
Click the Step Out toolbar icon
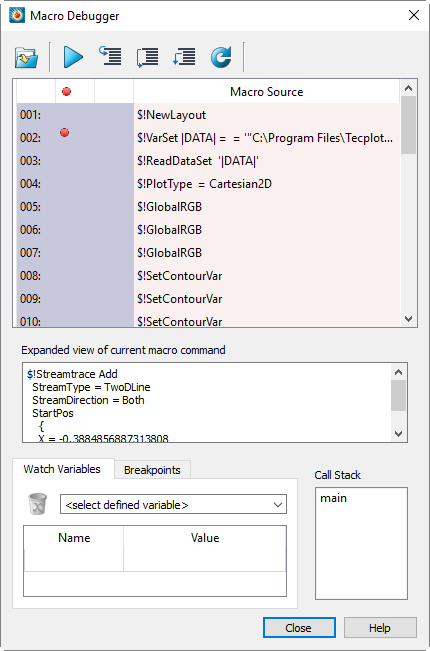pos(184,57)
